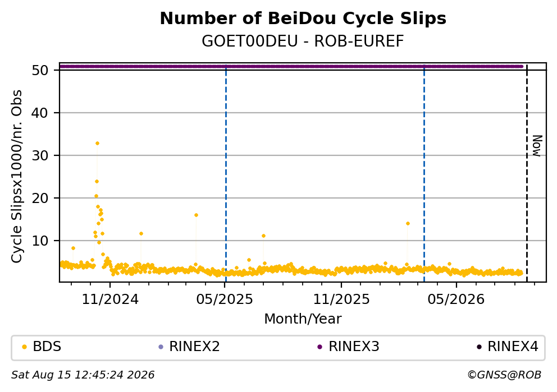Click the 11/2024 x-axis label
Viewport: 557px width, 392px height.
tap(110, 300)
